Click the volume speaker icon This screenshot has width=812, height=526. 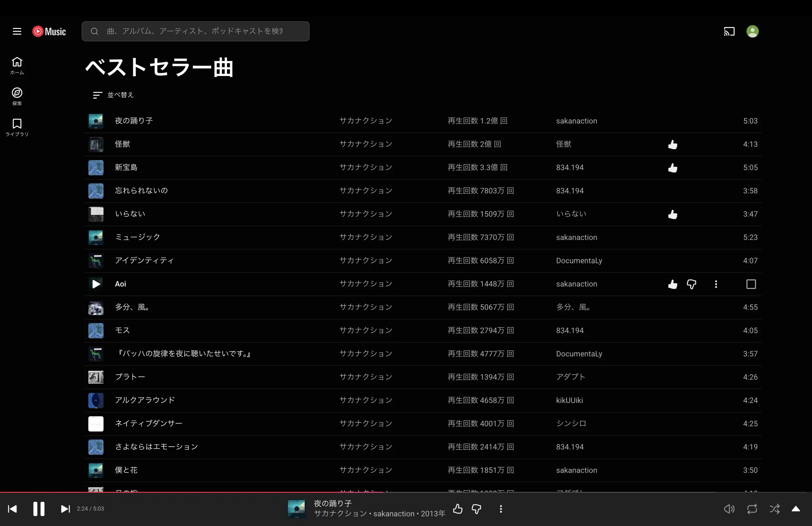pos(729,509)
